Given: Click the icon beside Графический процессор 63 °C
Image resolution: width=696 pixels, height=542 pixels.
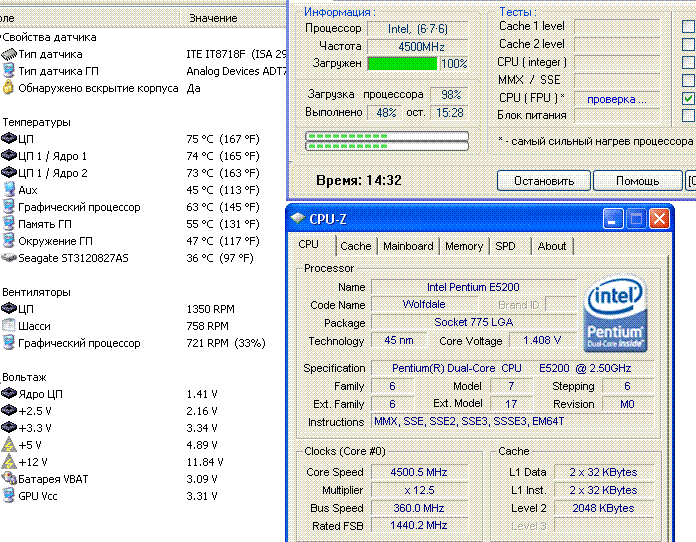Looking at the screenshot, I should [8, 206].
